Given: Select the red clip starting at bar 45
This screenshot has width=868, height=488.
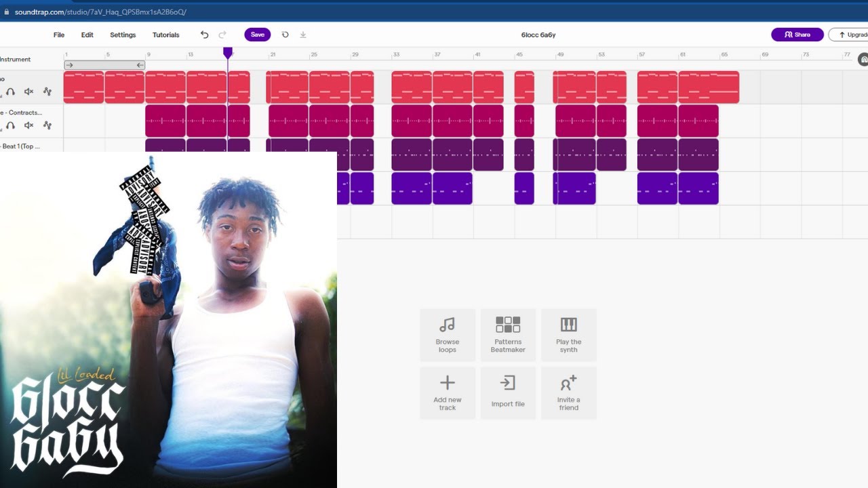Looking at the screenshot, I should (x=524, y=87).
